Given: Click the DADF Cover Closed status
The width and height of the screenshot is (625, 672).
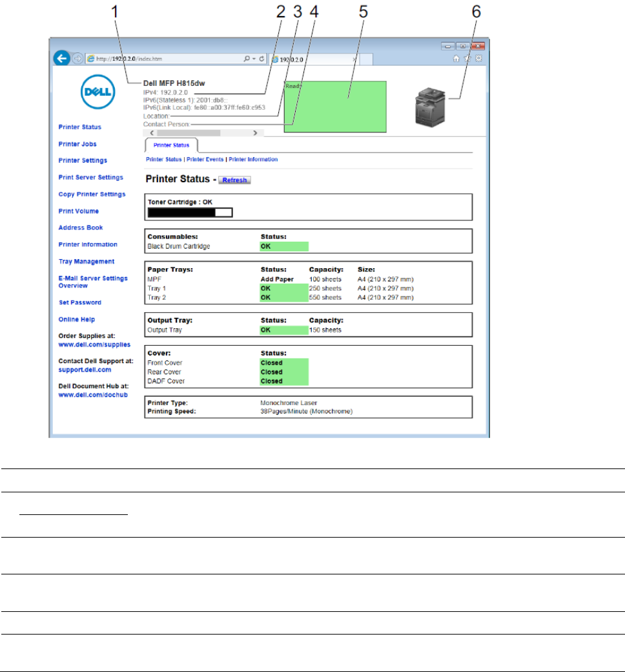Looking at the screenshot, I should 284,381.
